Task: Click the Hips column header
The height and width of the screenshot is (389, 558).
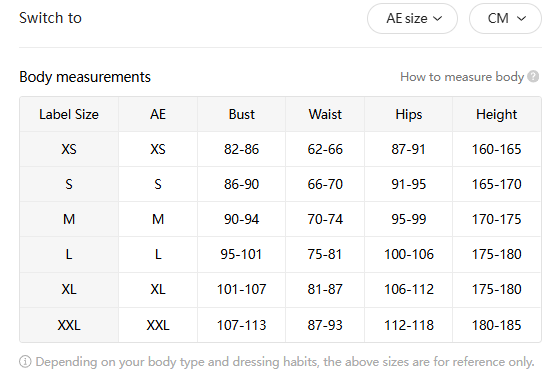Action: pyautogui.click(x=409, y=114)
